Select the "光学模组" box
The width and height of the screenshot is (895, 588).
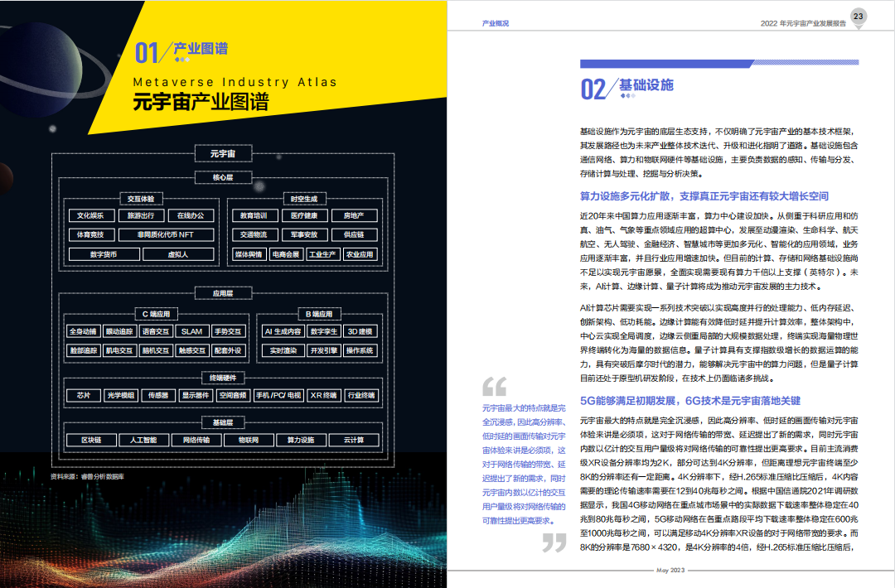coord(121,395)
